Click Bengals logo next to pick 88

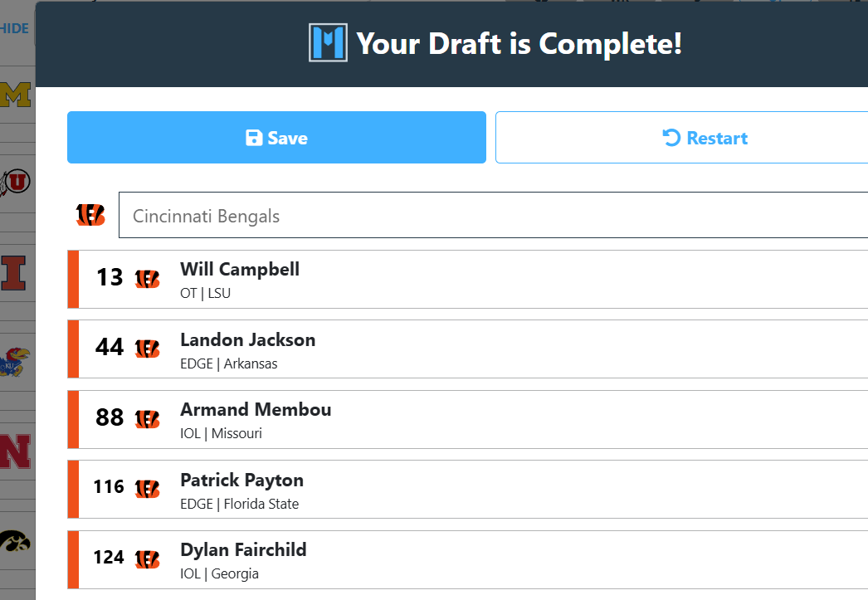[x=147, y=419]
